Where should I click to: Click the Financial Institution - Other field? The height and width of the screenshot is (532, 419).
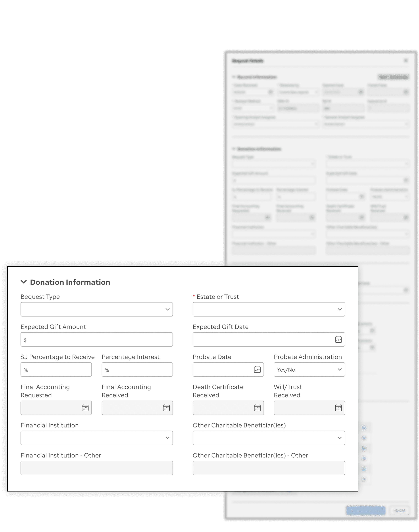(97, 468)
